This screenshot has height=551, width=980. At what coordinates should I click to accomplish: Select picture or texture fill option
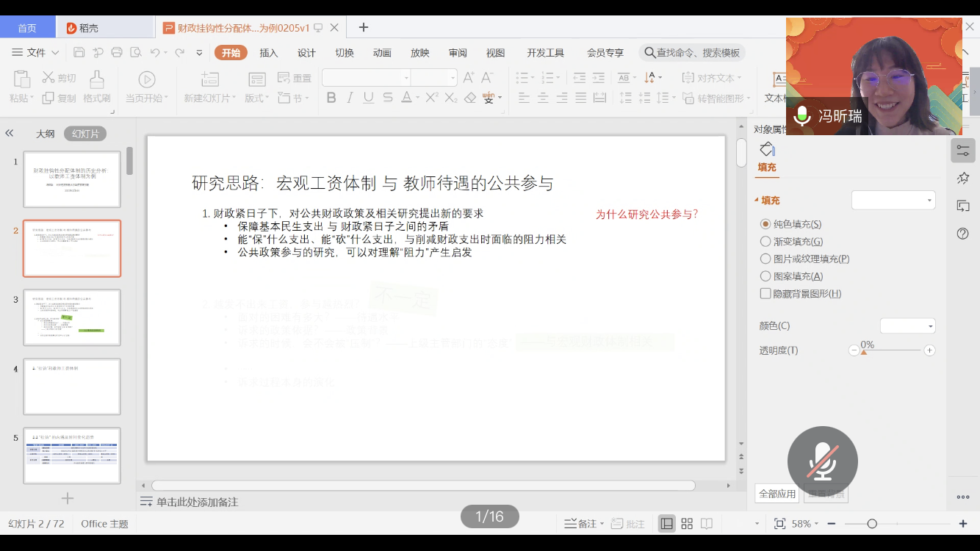coord(765,259)
